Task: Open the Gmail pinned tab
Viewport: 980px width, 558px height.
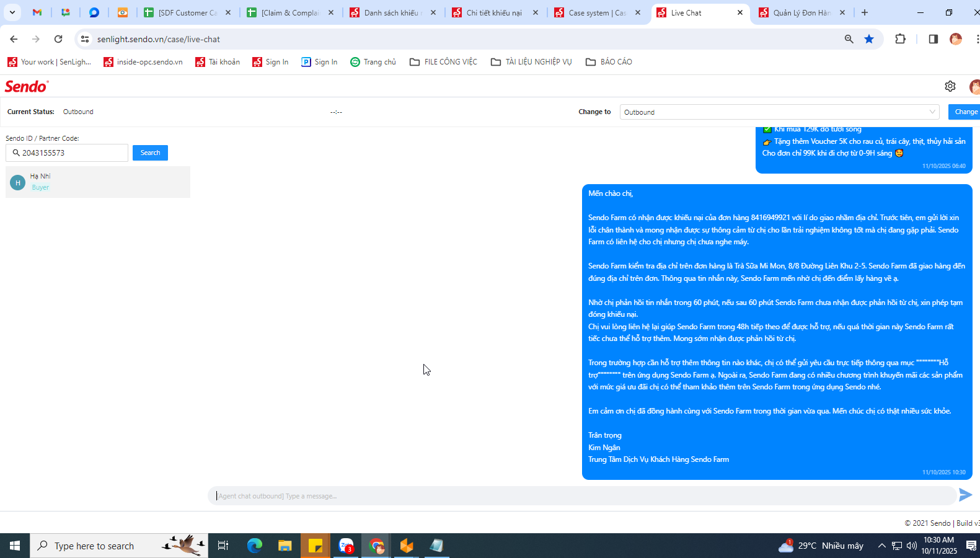Action: (x=37, y=12)
